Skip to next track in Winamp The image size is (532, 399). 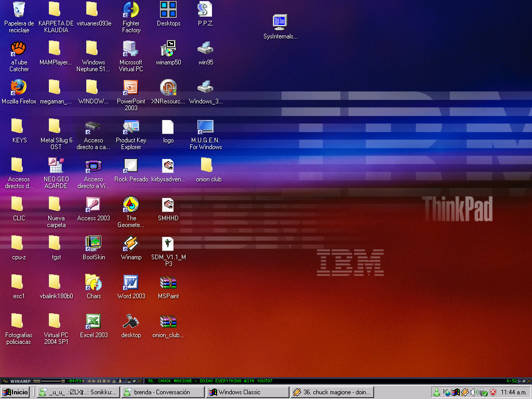click(109, 381)
